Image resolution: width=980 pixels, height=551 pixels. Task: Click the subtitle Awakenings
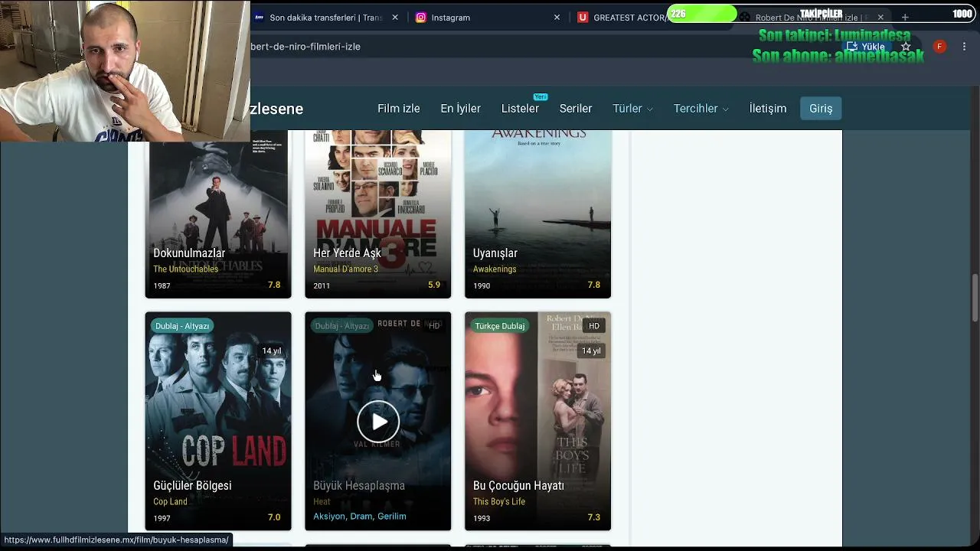(x=495, y=269)
